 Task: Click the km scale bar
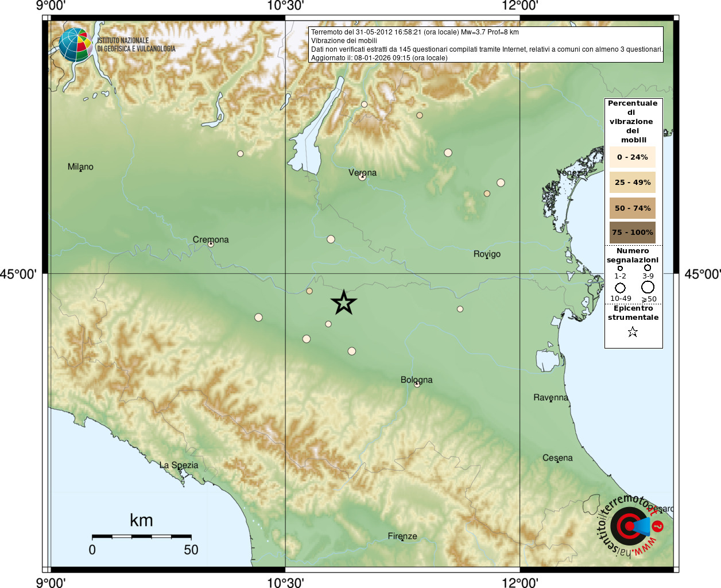pos(141,536)
